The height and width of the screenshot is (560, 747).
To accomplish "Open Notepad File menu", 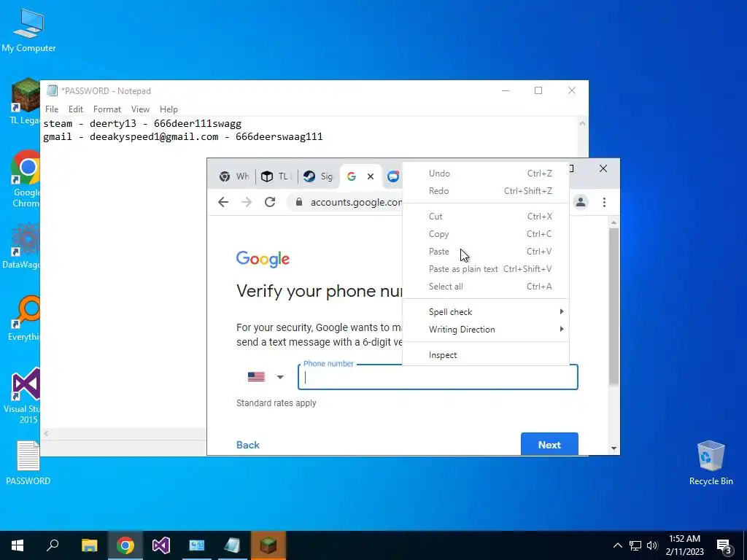I will coord(52,109).
